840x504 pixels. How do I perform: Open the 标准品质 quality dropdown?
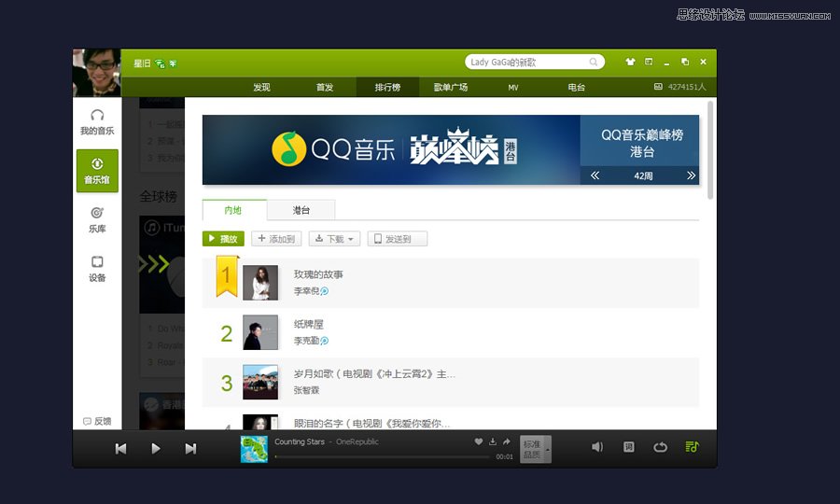[535, 449]
